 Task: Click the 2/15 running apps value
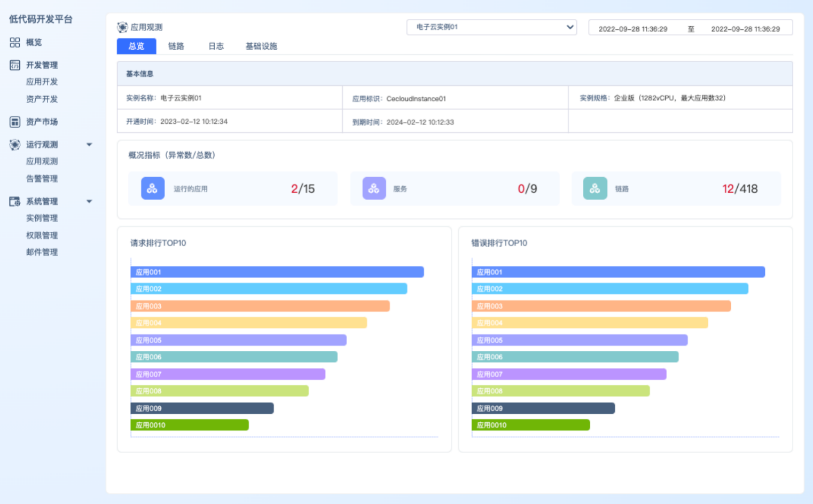tap(303, 188)
